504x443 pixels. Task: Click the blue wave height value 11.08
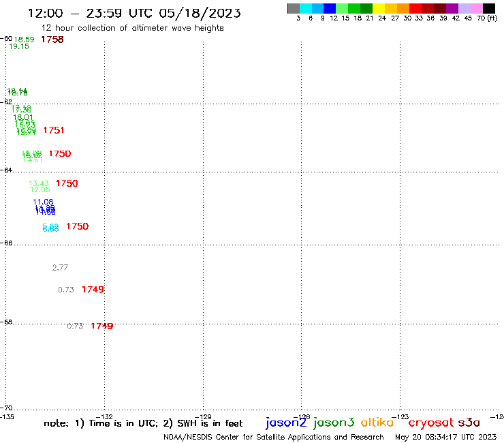click(43, 202)
